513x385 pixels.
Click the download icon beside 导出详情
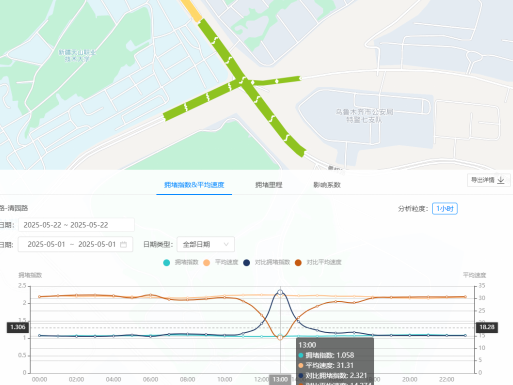tap(501, 180)
